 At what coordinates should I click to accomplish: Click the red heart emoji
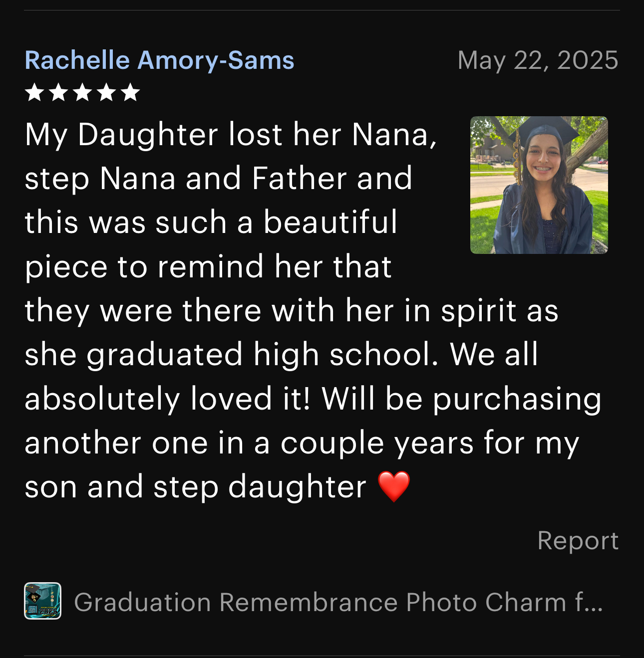(x=394, y=486)
